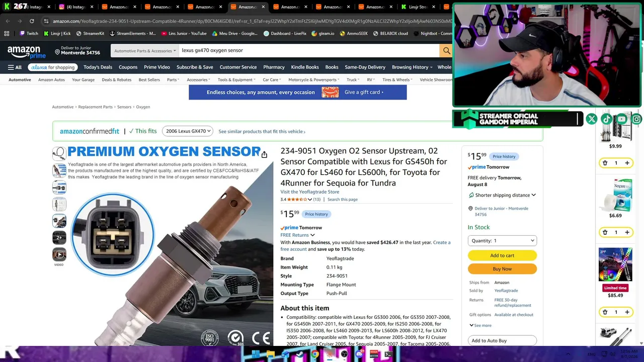Open the 2006 Lexus GX470 vehicle dropdown
Screen dimensions: 644x362
(188, 131)
